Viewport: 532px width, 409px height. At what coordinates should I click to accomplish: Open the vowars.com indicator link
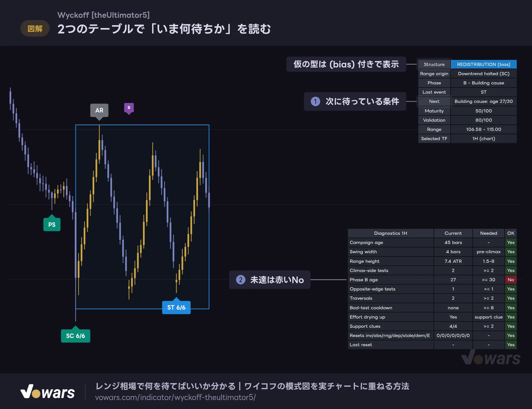(x=175, y=398)
